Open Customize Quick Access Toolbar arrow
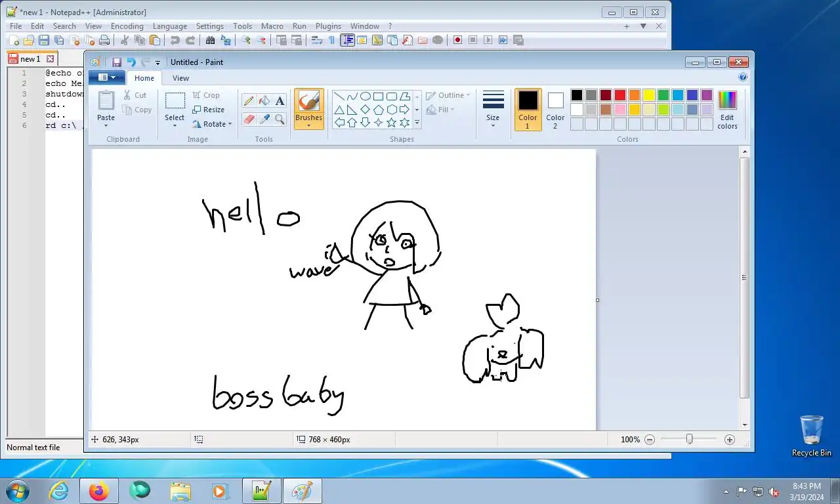 158,63
